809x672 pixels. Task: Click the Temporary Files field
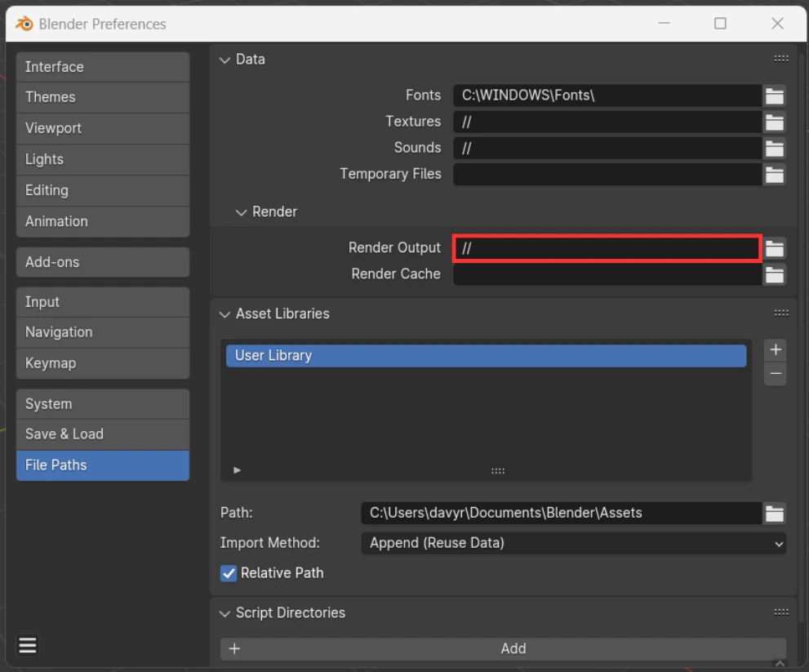pos(607,175)
